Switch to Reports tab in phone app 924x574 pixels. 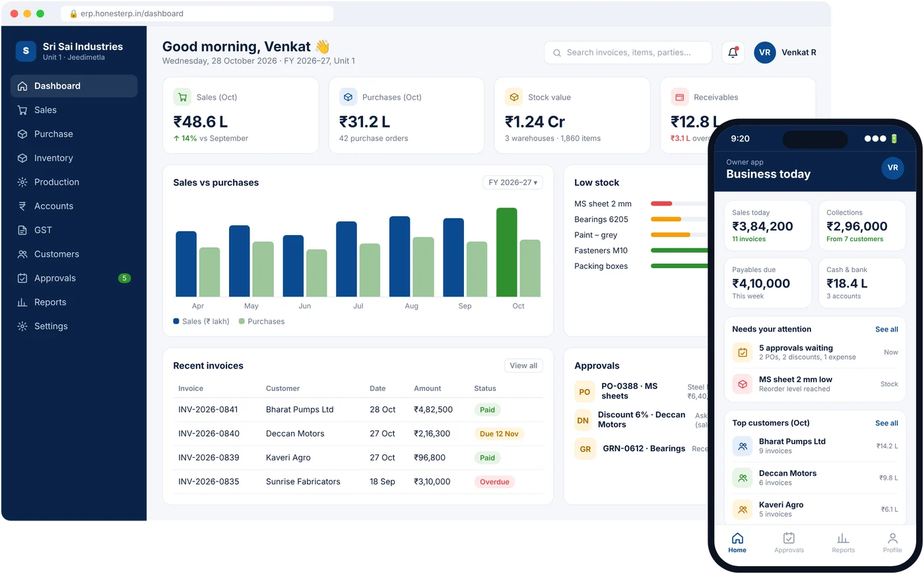(843, 542)
